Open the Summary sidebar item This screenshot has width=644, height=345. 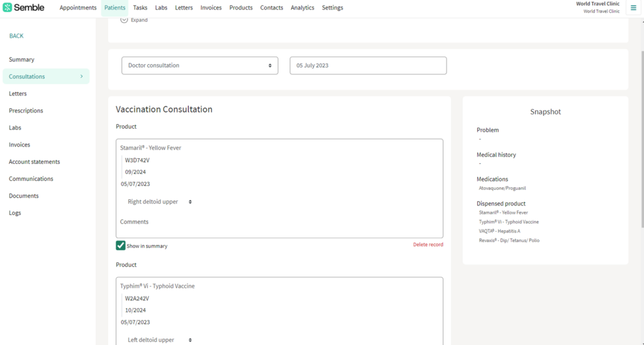21,60
